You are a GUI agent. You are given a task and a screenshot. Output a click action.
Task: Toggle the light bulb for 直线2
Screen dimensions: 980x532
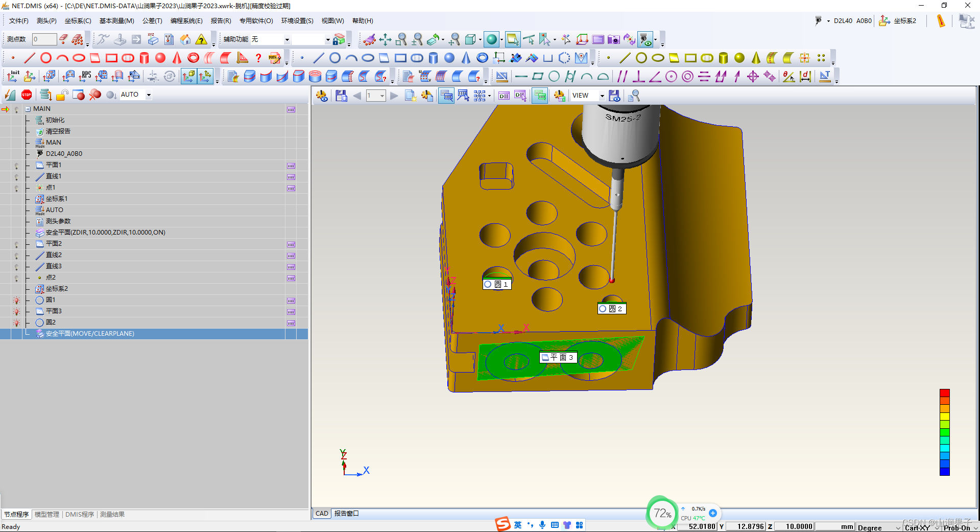[x=16, y=256]
